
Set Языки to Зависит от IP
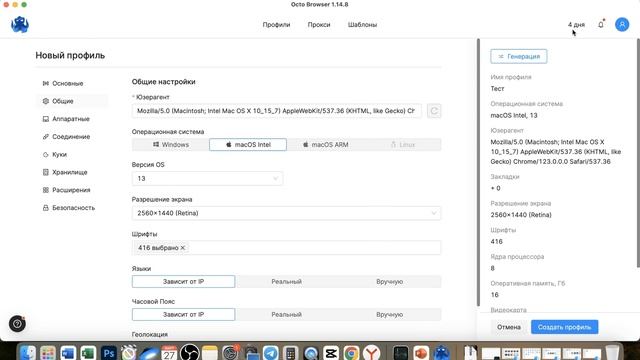183,281
